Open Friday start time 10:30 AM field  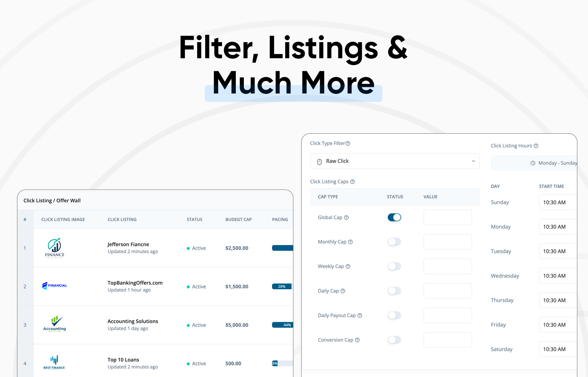point(558,325)
